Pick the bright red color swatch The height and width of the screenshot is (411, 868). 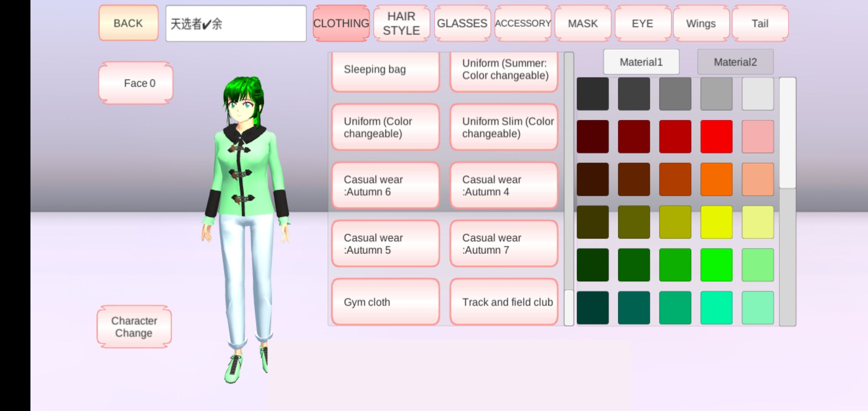point(716,137)
